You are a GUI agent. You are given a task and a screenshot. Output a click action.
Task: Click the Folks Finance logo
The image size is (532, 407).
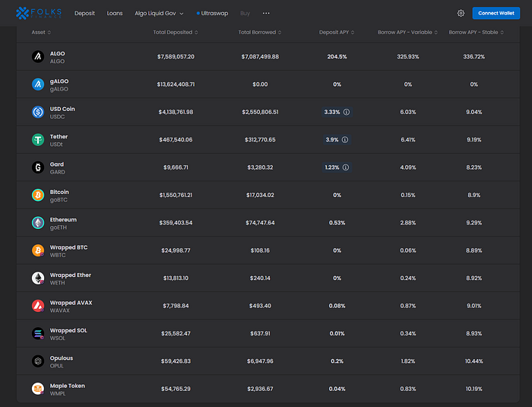point(39,13)
